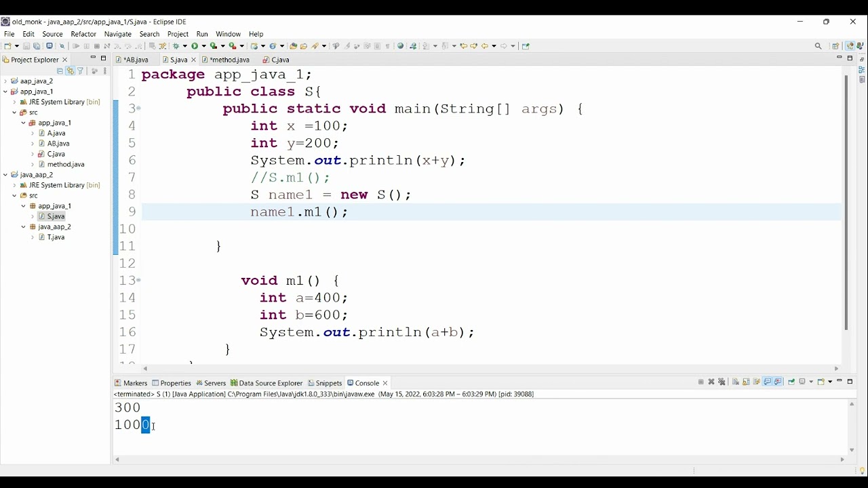Open the Refactor menu
The height and width of the screenshot is (488, 868).
coord(83,34)
